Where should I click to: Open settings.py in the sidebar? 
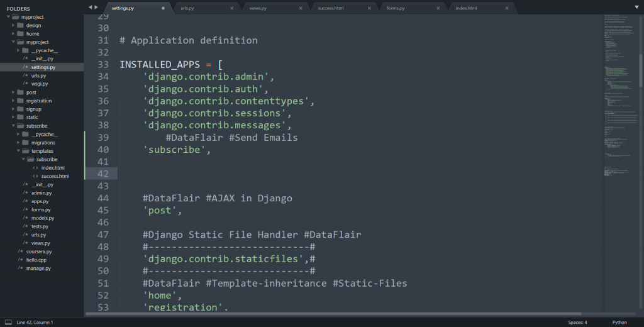click(x=42, y=67)
